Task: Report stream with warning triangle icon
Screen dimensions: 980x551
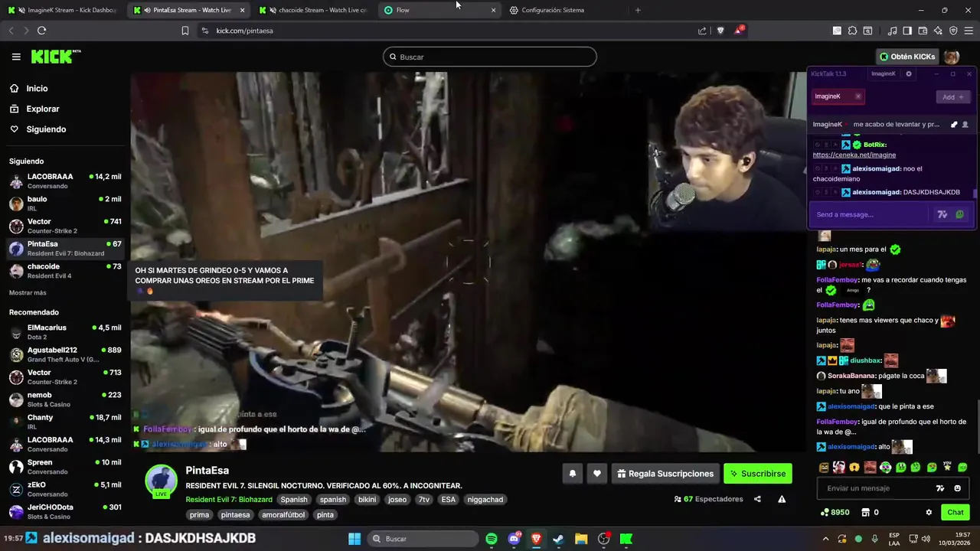Action: click(x=782, y=499)
